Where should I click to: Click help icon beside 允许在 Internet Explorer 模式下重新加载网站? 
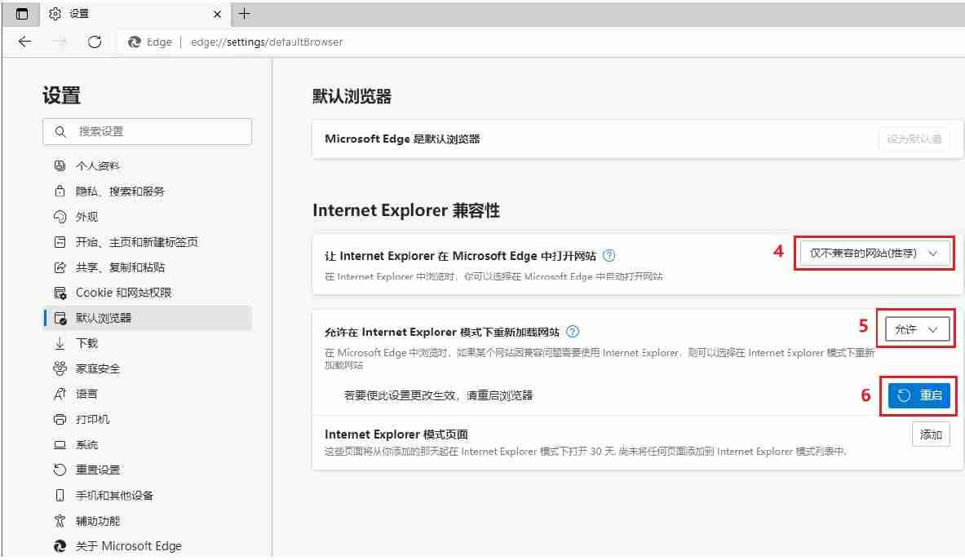pos(573,332)
